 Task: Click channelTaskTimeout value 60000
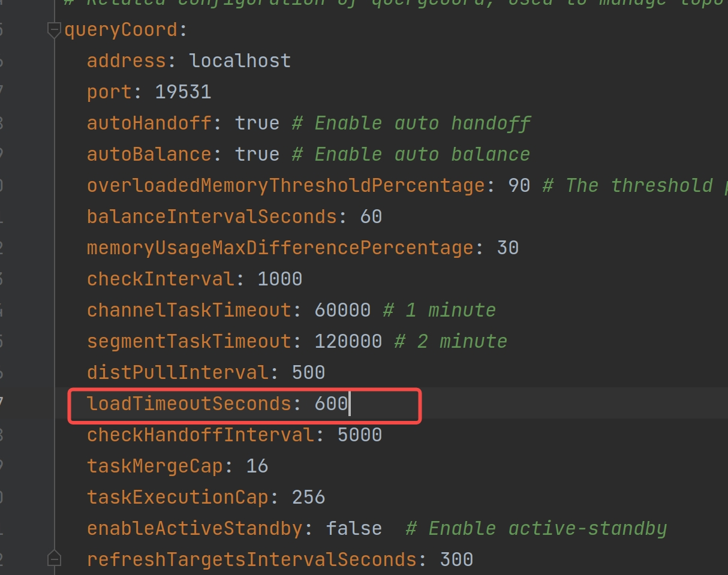pos(343,310)
